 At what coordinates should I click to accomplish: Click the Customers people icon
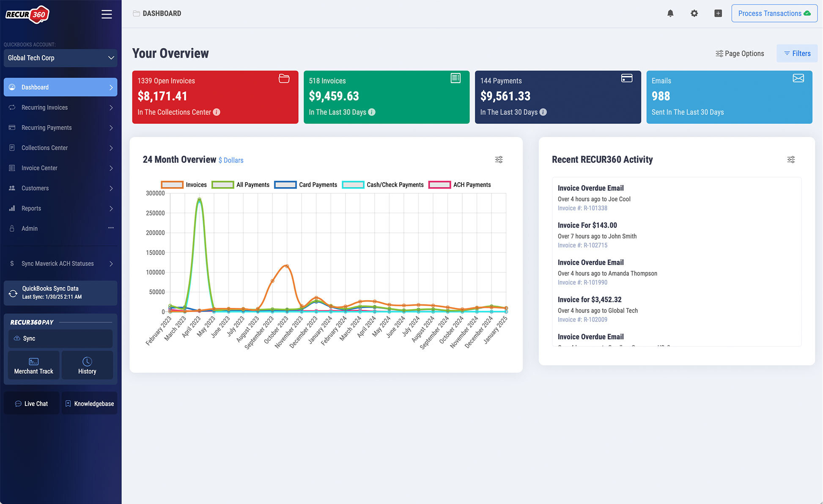click(x=12, y=188)
